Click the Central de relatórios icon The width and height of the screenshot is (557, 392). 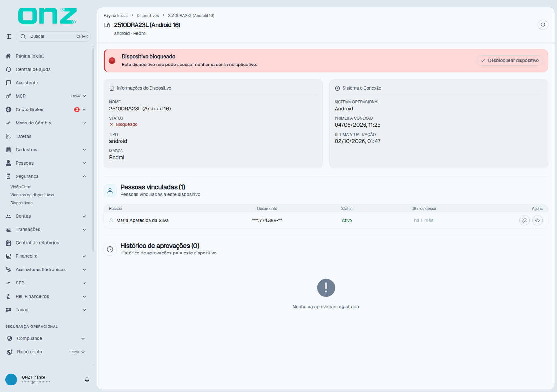[x=8, y=243]
